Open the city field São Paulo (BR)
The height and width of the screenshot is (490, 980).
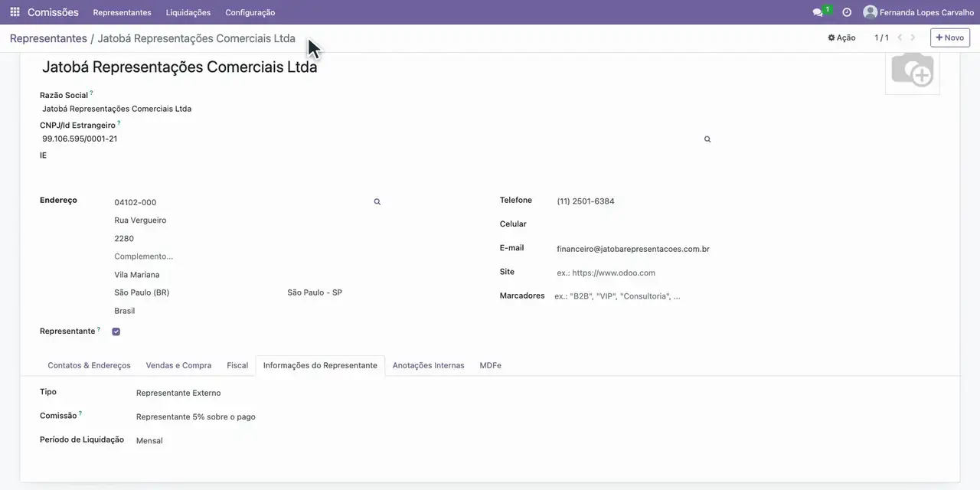(x=142, y=292)
